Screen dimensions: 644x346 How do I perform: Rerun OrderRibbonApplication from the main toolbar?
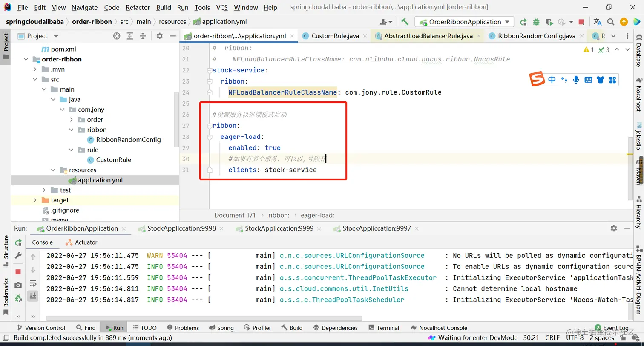(x=523, y=22)
